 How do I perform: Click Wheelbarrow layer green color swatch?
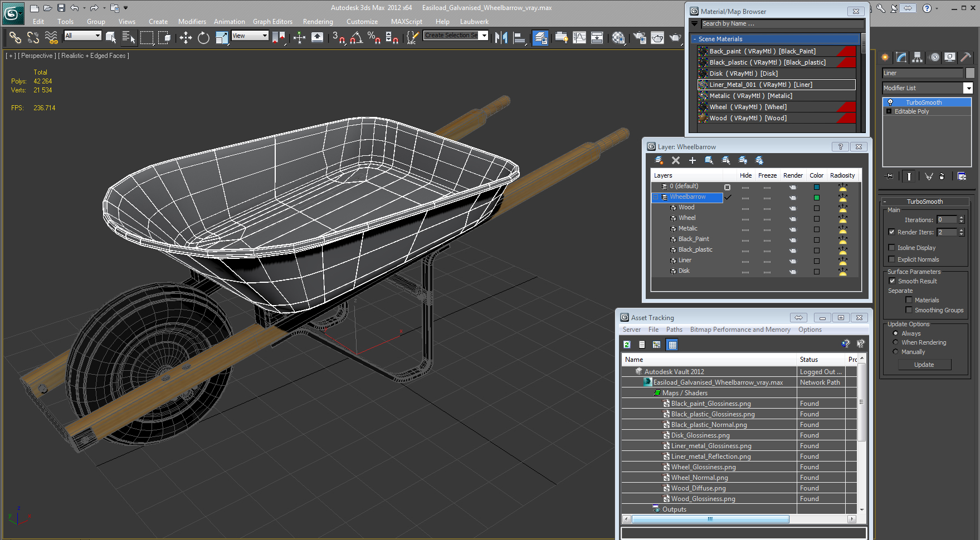point(816,198)
